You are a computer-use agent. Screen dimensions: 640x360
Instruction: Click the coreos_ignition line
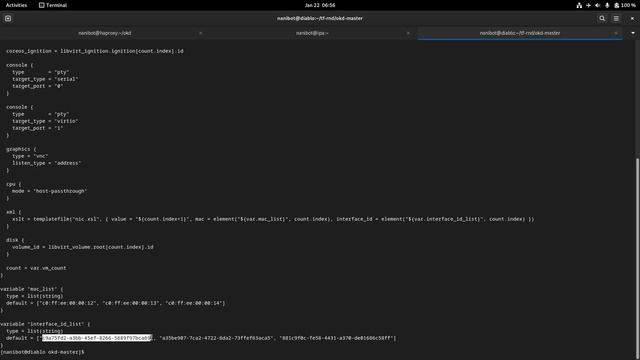tap(95, 51)
